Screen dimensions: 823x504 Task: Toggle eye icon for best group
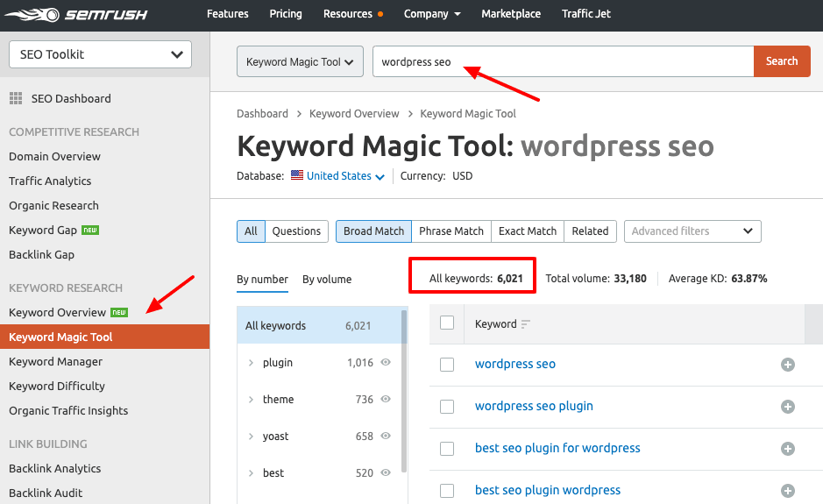(386, 472)
